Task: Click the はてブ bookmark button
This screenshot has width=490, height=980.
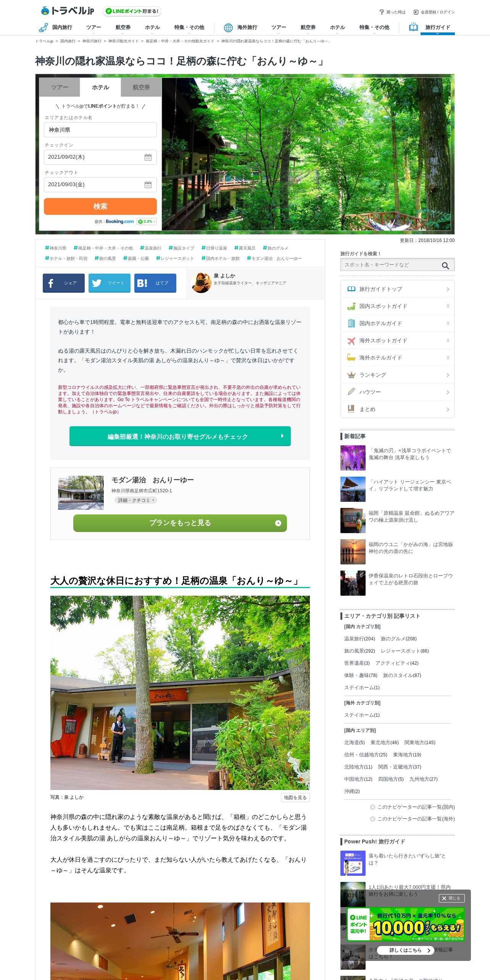Action: 155,283
